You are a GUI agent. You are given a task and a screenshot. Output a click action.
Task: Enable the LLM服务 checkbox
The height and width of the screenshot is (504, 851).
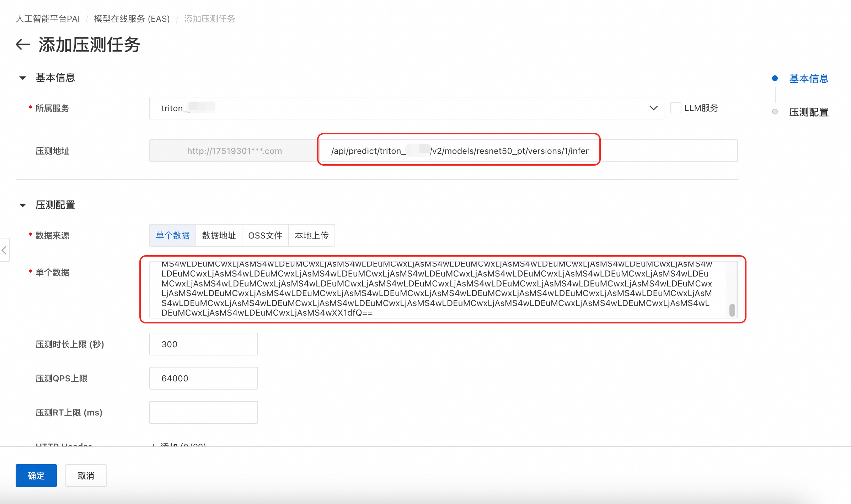(675, 108)
